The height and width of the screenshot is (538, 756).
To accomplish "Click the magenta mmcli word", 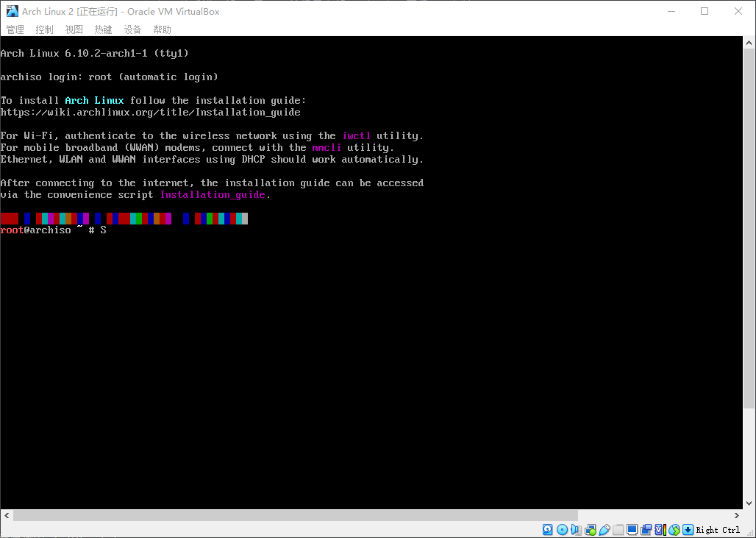I will point(327,148).
